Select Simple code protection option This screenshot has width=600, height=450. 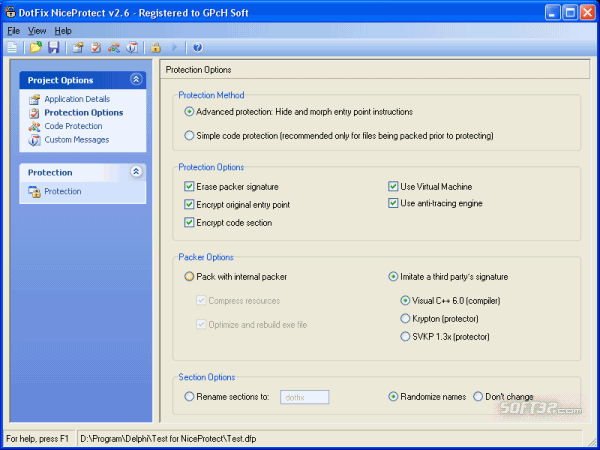pyautogui.click(x=189, y=135)
